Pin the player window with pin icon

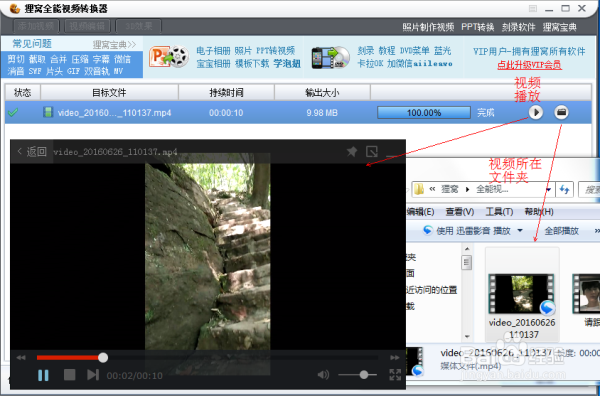tap(352, 152)
